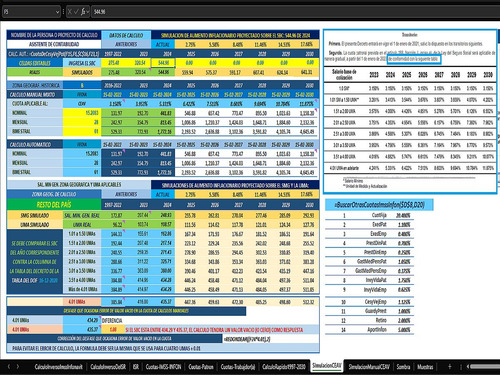
Task: Expand the formula bar function dropdown
Action: 88,12
